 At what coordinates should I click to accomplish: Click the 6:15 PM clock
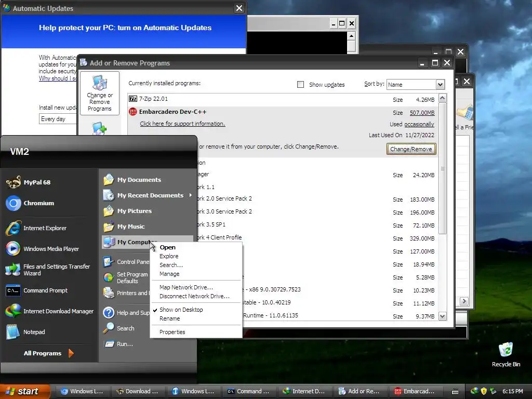(x=513, y=391)
